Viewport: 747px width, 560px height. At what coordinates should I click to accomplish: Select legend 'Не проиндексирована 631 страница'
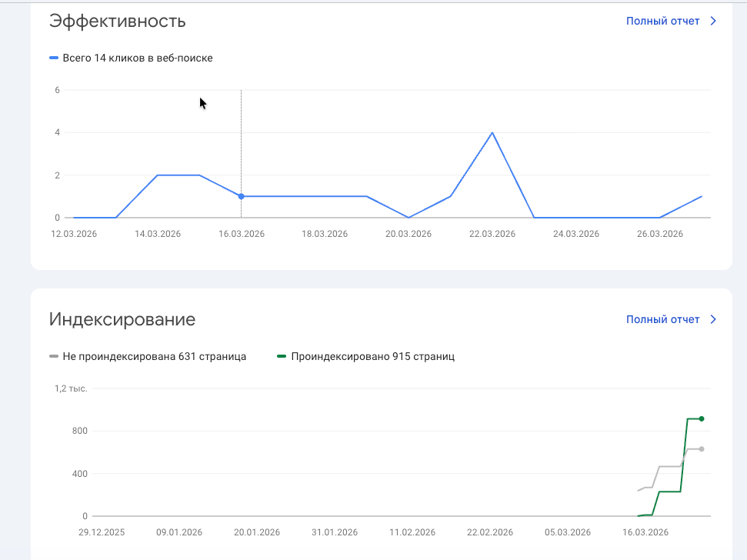[154, 356]
